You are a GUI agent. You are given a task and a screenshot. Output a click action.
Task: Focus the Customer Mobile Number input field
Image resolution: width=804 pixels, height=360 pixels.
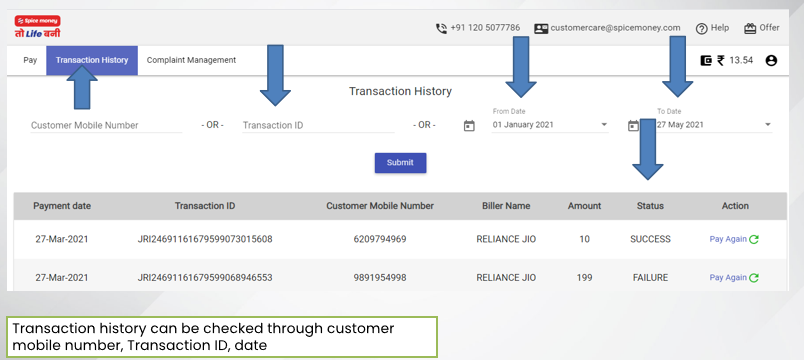[x=106, y=125]
